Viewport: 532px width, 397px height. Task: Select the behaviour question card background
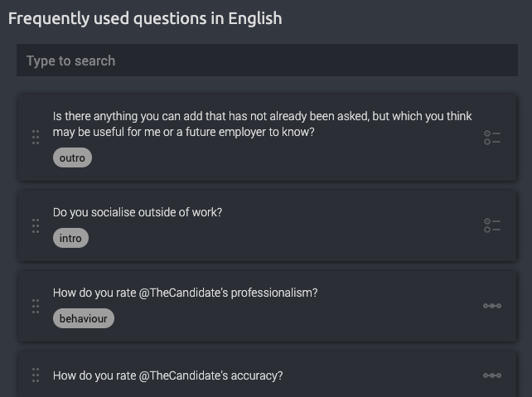tap(267, 307)
